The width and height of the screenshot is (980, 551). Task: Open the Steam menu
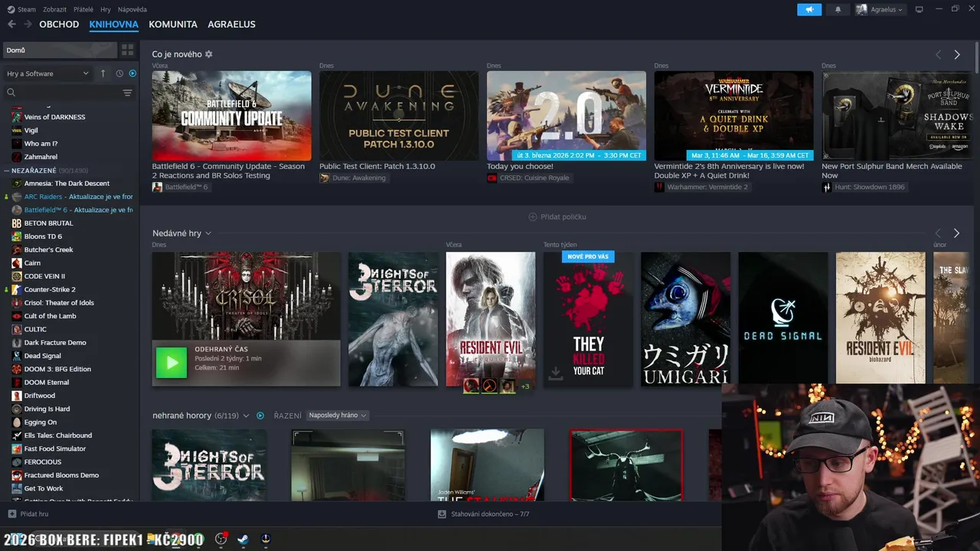(21, 9)
